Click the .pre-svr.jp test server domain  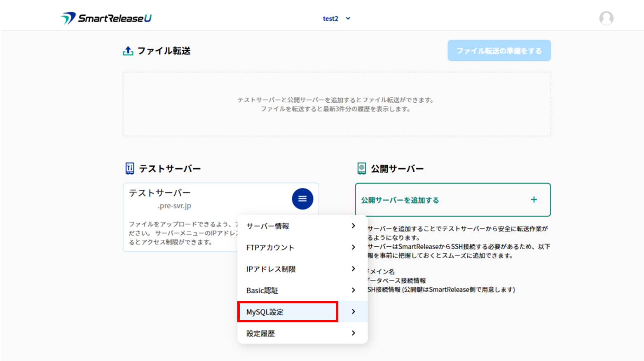(x=174, y=205)
